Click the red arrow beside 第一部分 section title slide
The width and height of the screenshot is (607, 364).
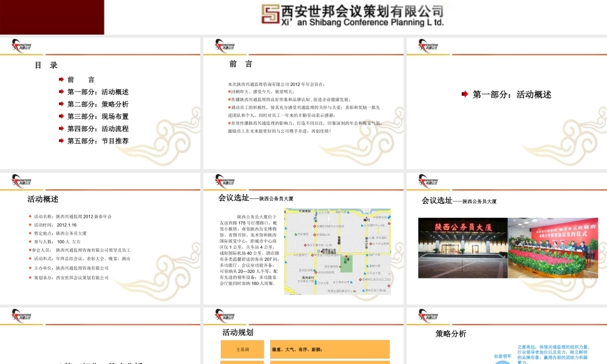[464, 94]
